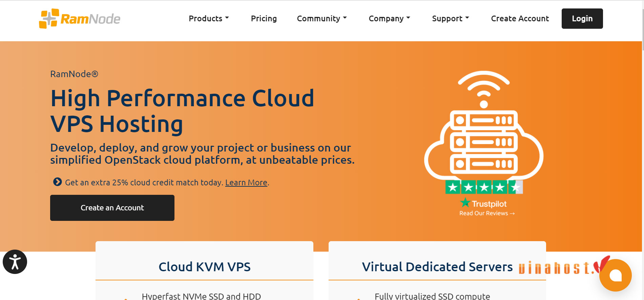This screenshot has width=644, height=300.
Task: Click the Create an Account button
Action: pos(112,208)
